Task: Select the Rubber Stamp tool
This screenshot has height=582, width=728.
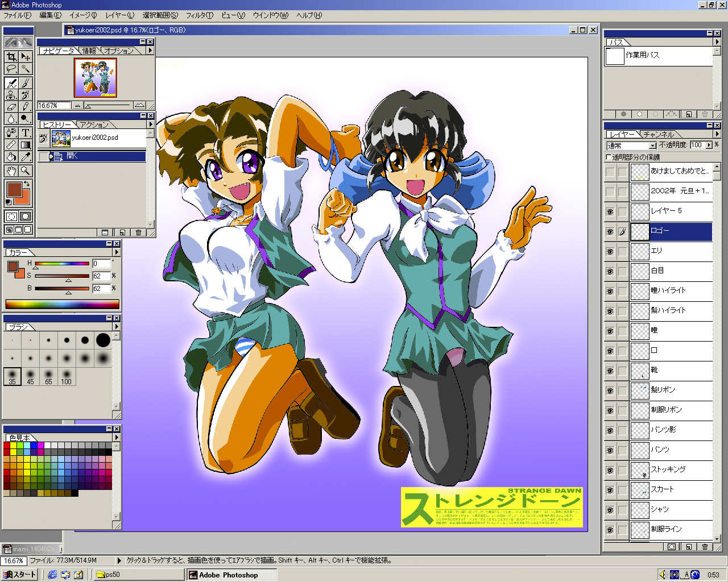Action: coord(11,95)
